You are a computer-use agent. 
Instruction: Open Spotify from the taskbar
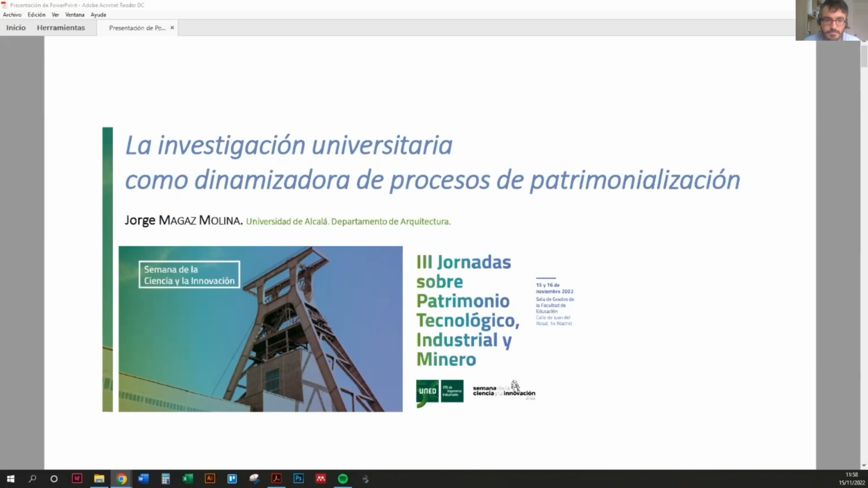pyautogui.click(x=343, y=479)
